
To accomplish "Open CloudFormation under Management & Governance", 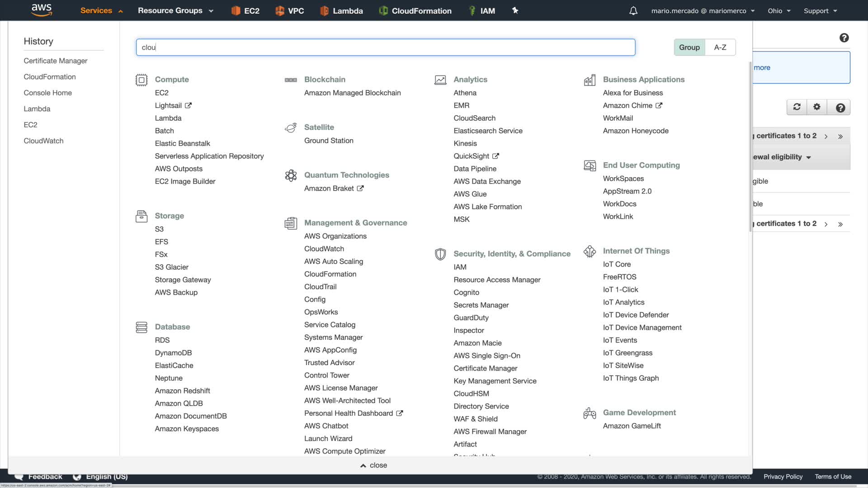I will click(330, 274).
